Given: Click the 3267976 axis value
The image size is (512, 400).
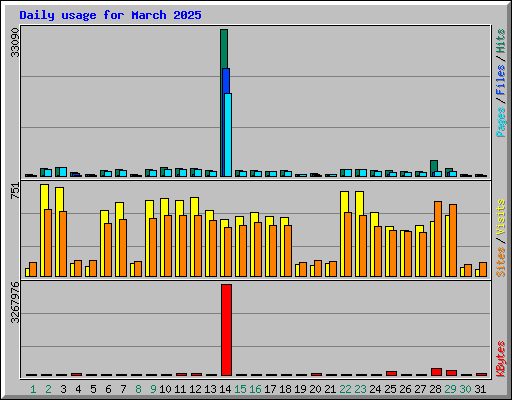Looking at the screenshot, I should pos(15,303).
